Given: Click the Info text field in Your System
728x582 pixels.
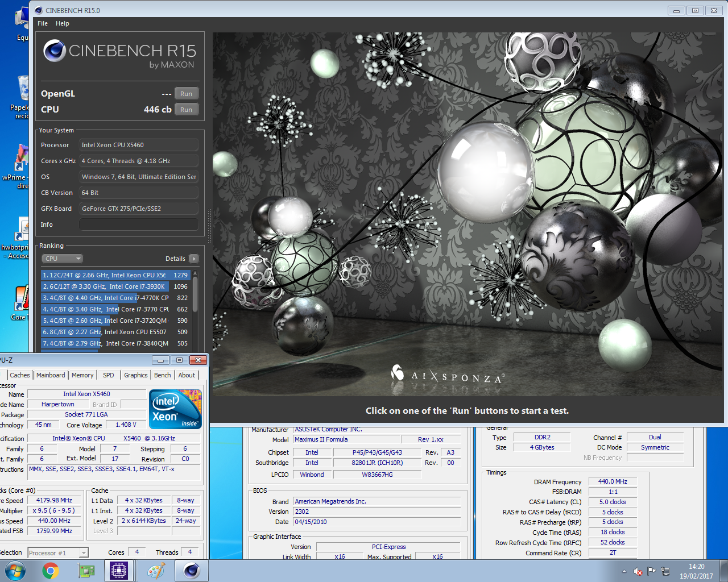Looking at the screenshot, I should point(139,225).
